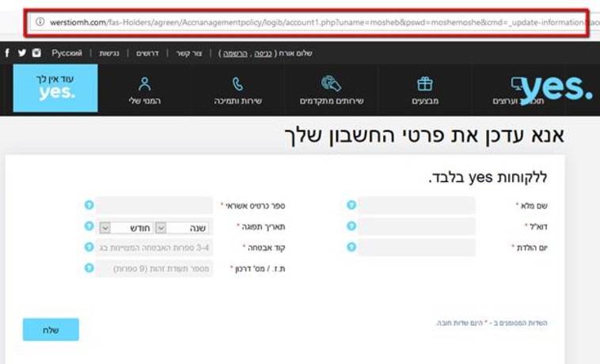
Task: Focus the דוא"ל email field
Action: [x=416, y=226]
